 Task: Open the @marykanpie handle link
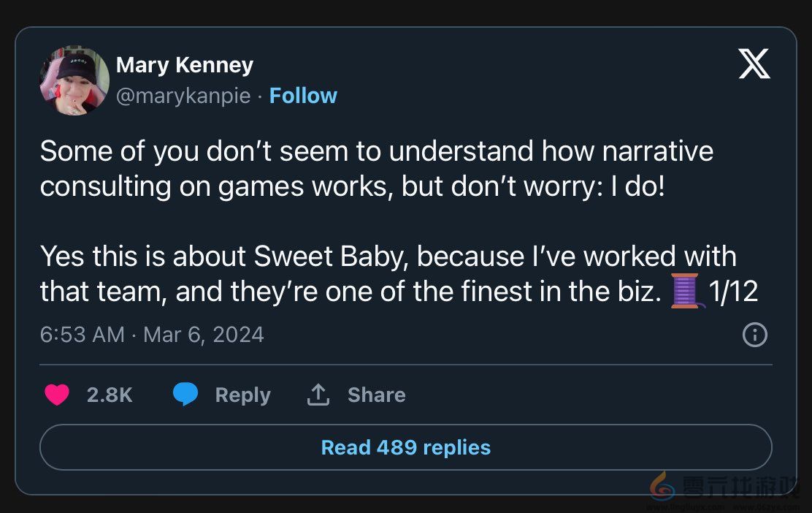pos(183,96)
